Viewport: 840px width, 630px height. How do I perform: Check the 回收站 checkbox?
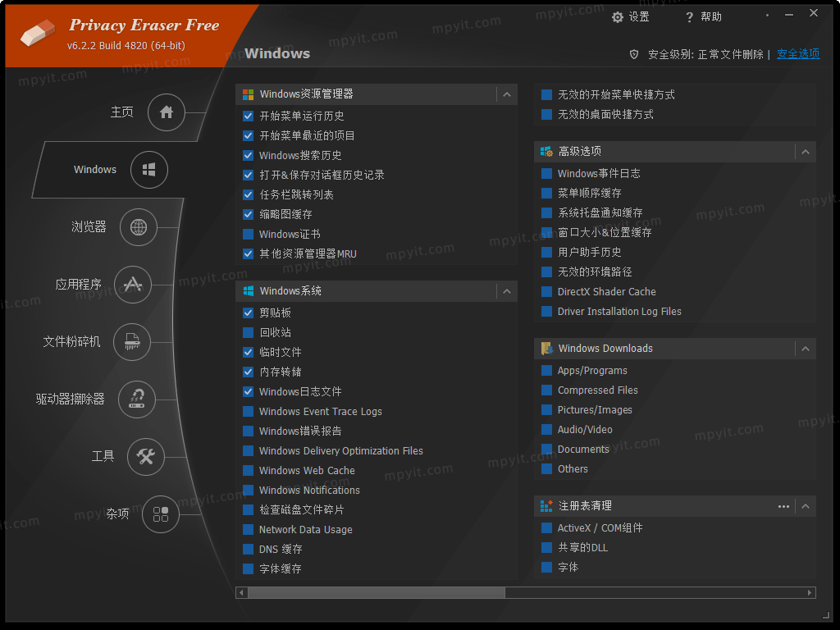click(248, 333)
